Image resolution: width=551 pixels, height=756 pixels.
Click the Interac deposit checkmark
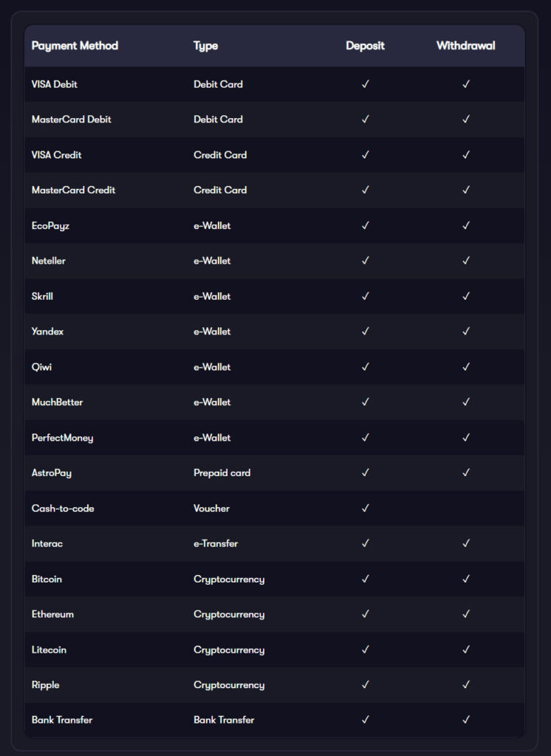(x=366, y=543)
